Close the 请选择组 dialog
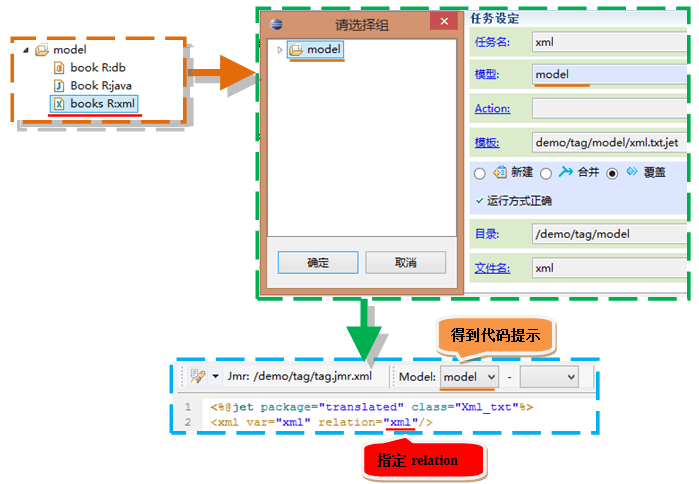This screenshot has height=484, width=699. [444, 21]
